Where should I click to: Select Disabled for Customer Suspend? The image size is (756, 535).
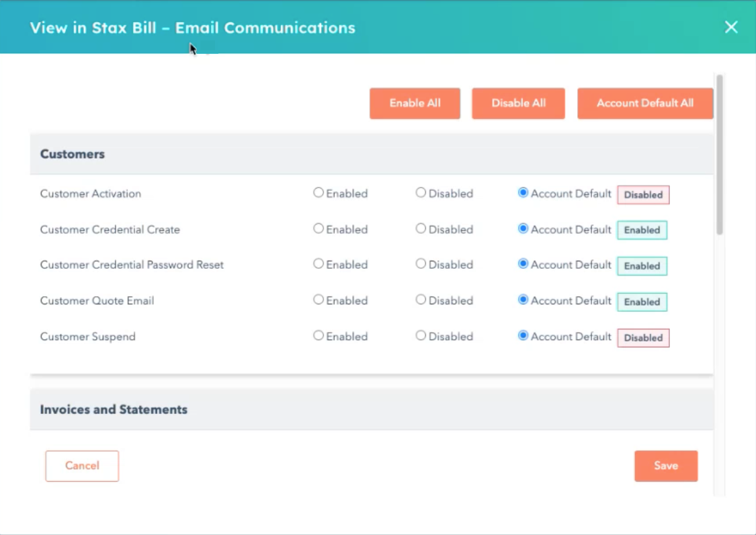coord(421,335)
